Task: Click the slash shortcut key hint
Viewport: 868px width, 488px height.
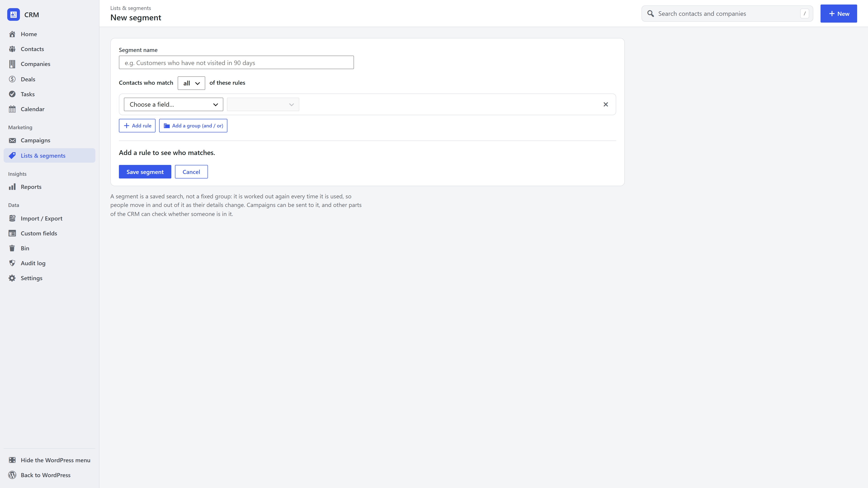Action: click(x=804, y=14)
